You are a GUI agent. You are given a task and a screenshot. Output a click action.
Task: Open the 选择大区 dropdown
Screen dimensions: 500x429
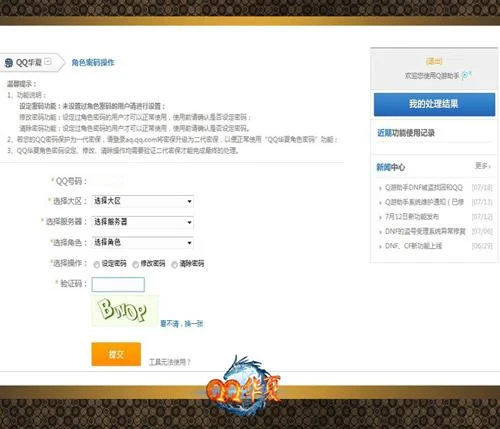coord(143,201)
